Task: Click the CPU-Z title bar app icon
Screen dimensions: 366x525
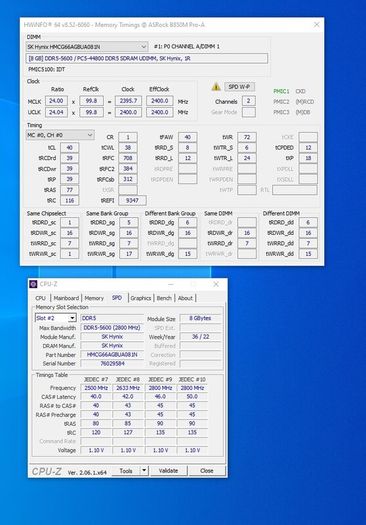Action: pyautogui.click(x=33, y=284)
